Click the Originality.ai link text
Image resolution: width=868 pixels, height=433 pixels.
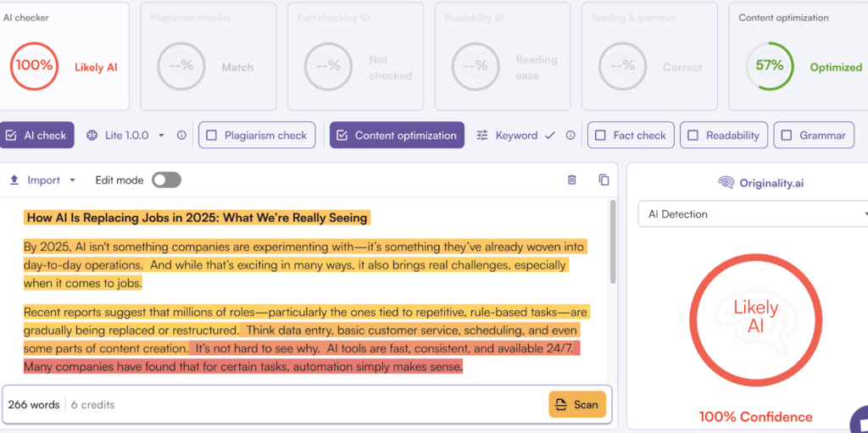pos(771,182)
